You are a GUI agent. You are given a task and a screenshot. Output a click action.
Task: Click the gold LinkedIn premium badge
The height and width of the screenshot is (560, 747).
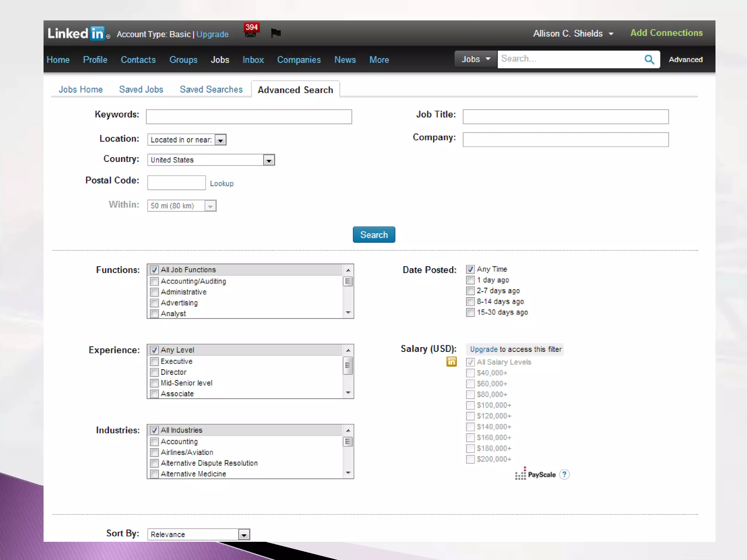[451, 362]
